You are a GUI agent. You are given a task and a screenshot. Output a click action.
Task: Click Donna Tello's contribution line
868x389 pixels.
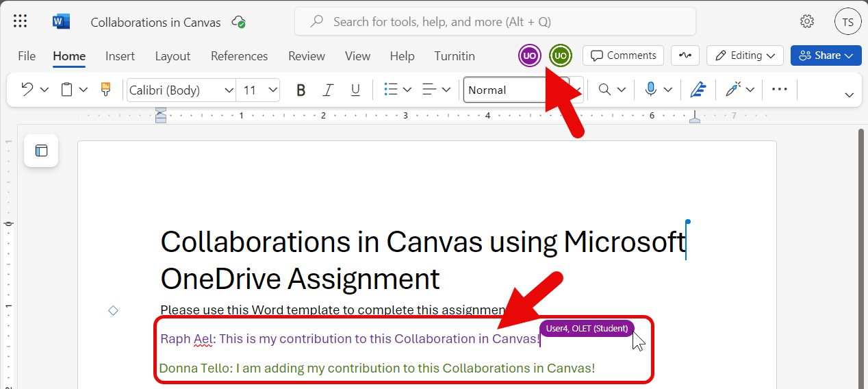click(377, 368)
